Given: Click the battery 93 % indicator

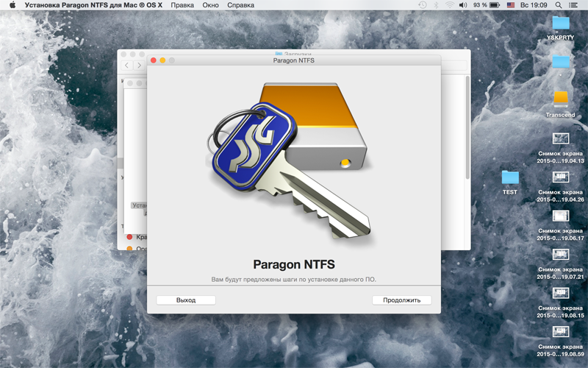Looking at the screenshot, I should pyautogui.click(x=487, y=5).
